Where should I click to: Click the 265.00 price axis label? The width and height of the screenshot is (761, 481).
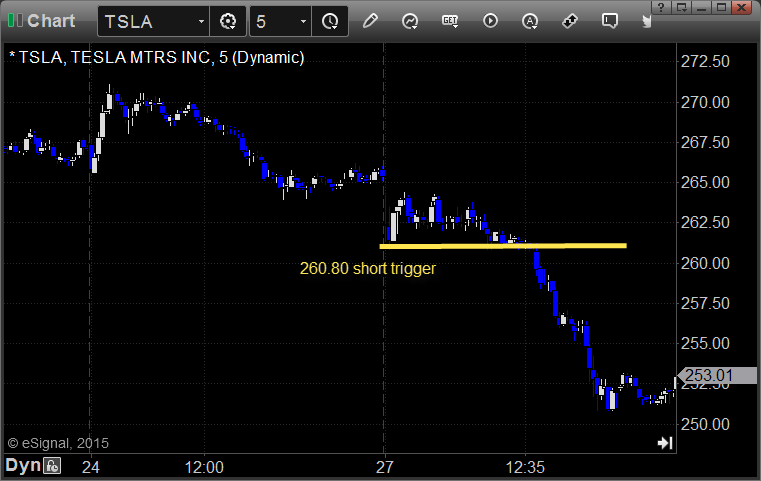[705, 182]
